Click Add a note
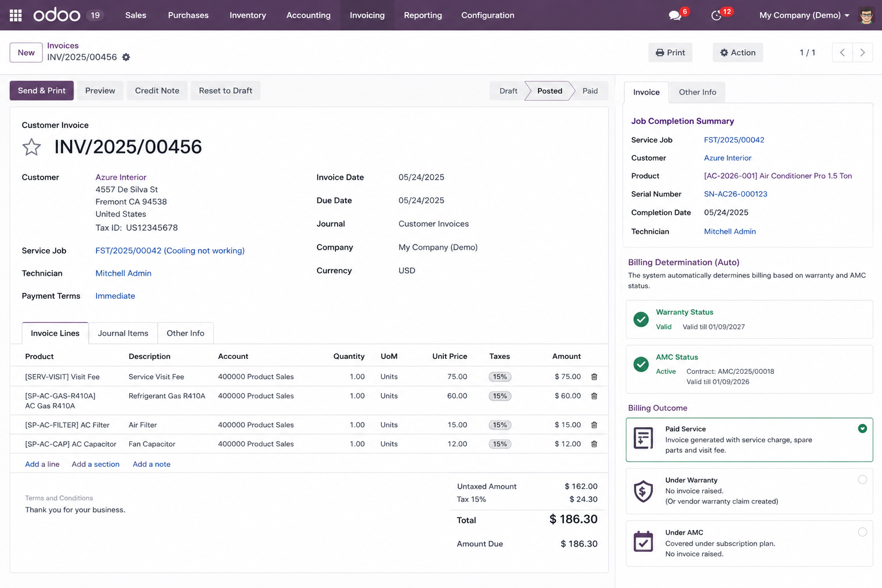The image size is (882, 588). click(x=152, y=464)
